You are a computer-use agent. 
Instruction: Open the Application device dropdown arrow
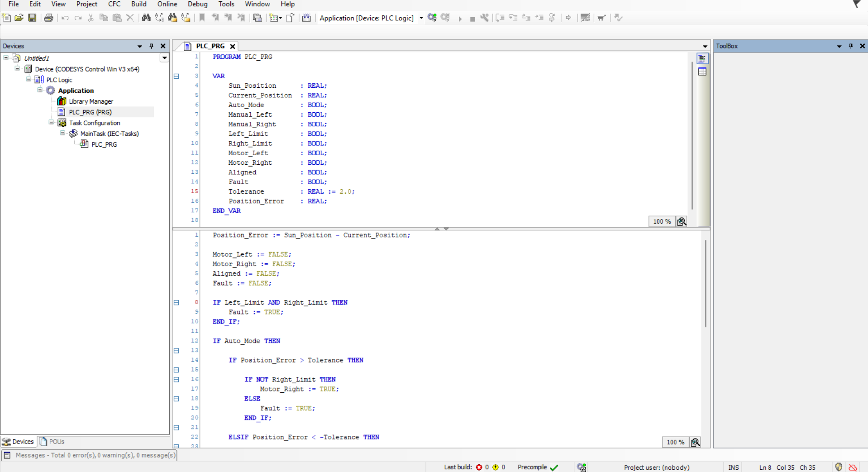(x=421, y=18)
